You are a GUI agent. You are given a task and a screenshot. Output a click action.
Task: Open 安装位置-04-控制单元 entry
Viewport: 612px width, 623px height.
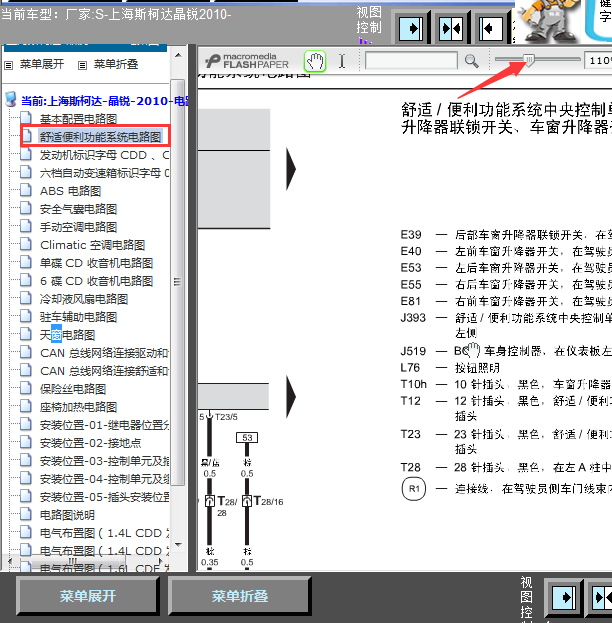pyautogui.click(x=104, y=479)
